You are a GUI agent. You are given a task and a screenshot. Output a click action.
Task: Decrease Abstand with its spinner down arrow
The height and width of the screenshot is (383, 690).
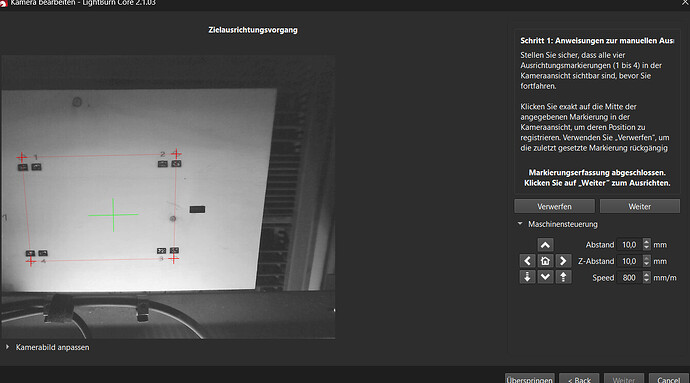pyautogui.click(x=646, y=248)
